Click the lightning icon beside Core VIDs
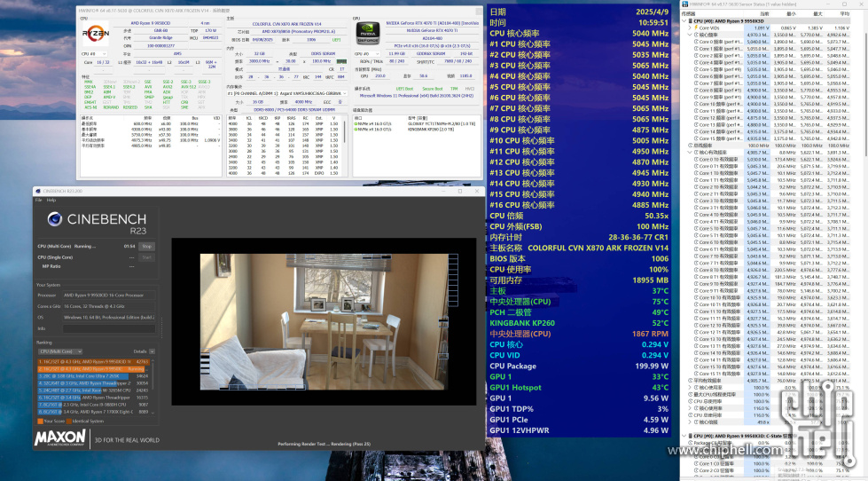This screenshot has width=868, height=481. tap(696, 28)
